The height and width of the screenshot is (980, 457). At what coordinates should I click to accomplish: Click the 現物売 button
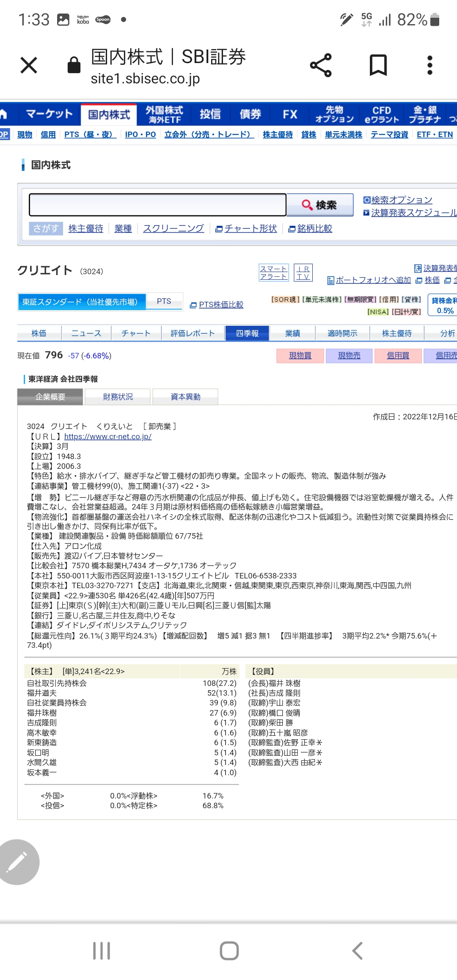[349, 356]
